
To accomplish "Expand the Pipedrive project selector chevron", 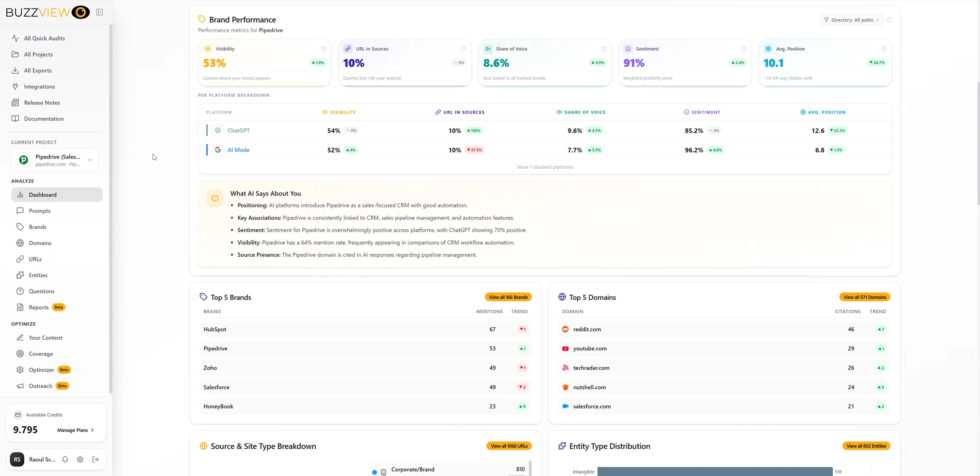I will pyautogui.click(x=90, y=160).
